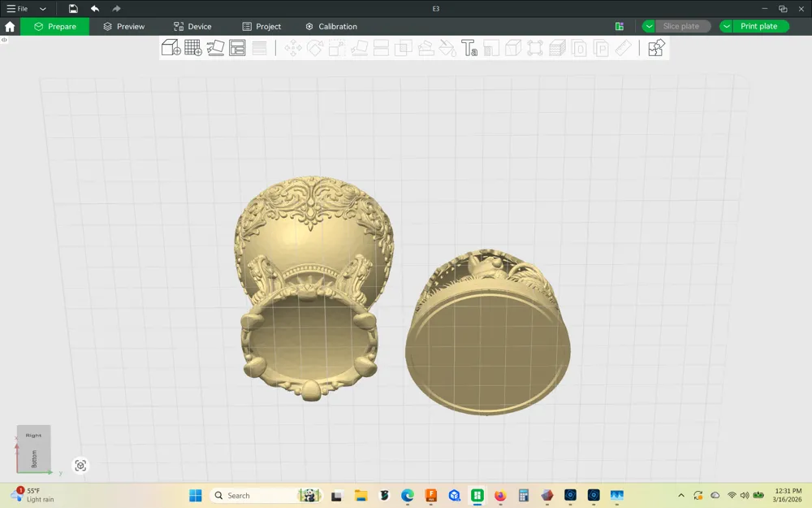The width and height of the screenshot is (812, 508).
Task: Click the Slice plate button
Action: (683, 27)
